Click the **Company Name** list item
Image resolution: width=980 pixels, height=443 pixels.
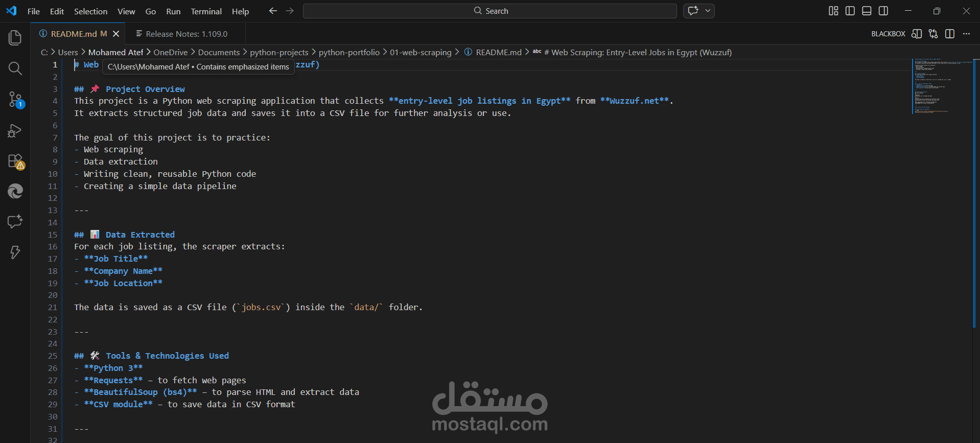tap(123, 271)
